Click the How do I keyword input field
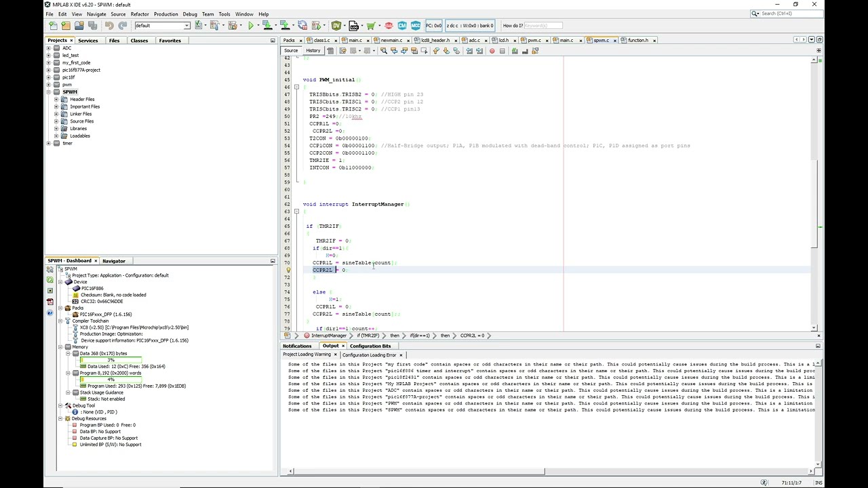 pos(542,26)
